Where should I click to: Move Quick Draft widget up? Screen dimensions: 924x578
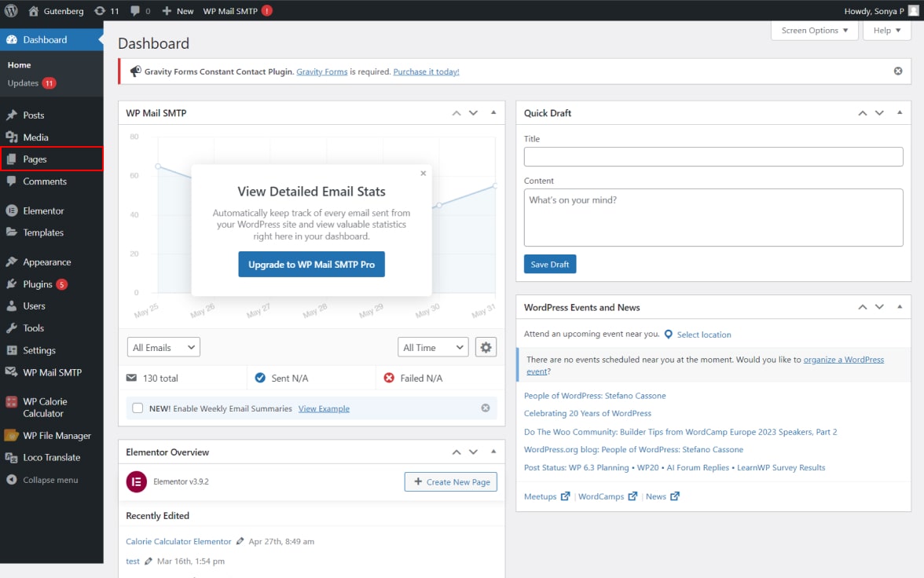pos(862,112)
